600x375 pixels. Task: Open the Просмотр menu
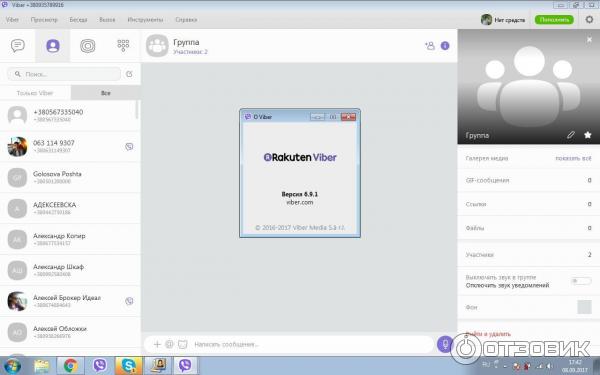(44, 20)
